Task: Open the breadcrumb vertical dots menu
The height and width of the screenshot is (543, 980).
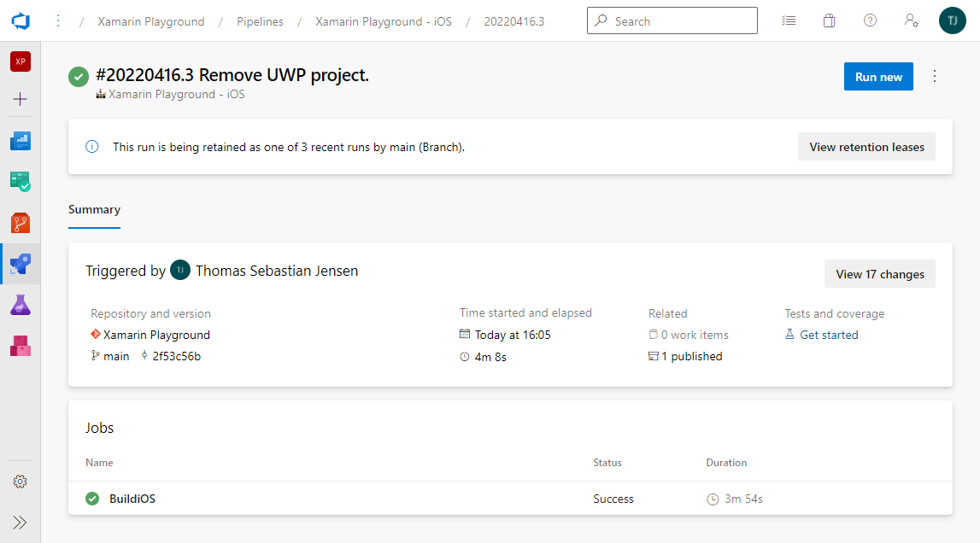Action: tap(58, 20)
